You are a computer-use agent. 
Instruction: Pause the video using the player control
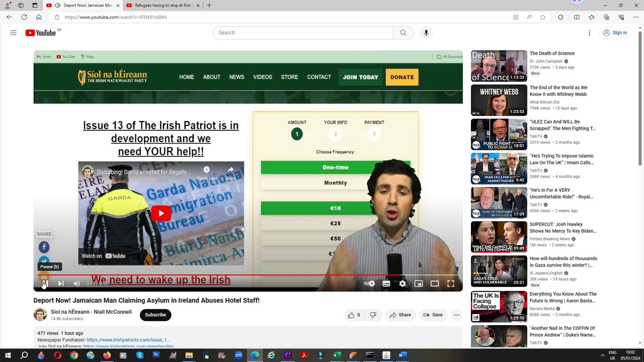(44, 284)
